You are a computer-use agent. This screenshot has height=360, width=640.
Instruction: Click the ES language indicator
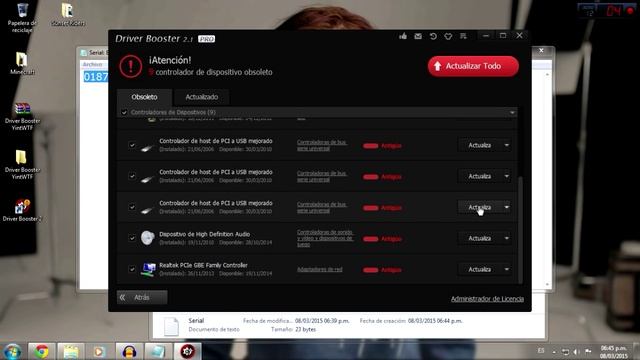541,351
